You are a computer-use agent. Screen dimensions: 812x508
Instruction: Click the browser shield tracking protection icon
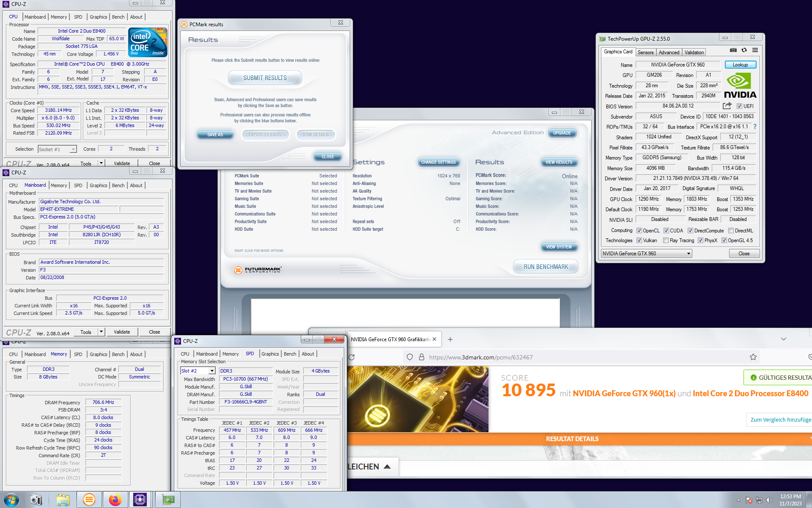pyautogui.click(x=409, y=357)
